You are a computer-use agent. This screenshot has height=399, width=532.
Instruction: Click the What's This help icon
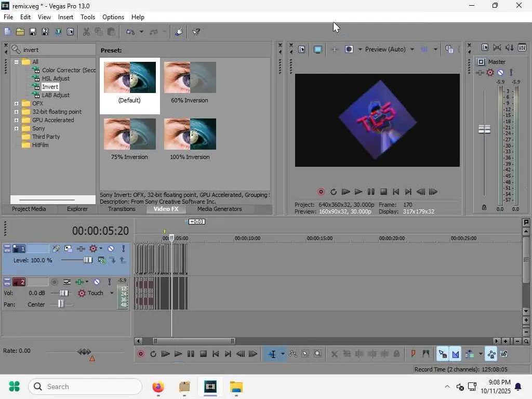pyautogui.click(x=196, y=32)
